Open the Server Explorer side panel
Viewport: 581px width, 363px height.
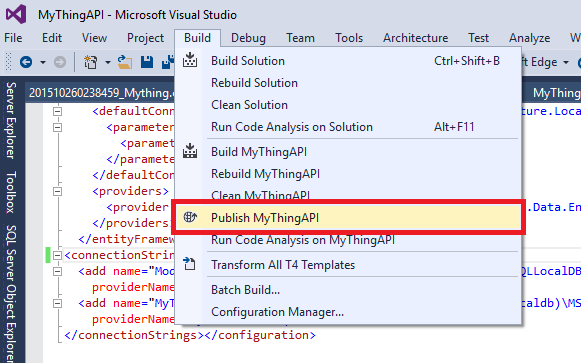click(11, 121)
